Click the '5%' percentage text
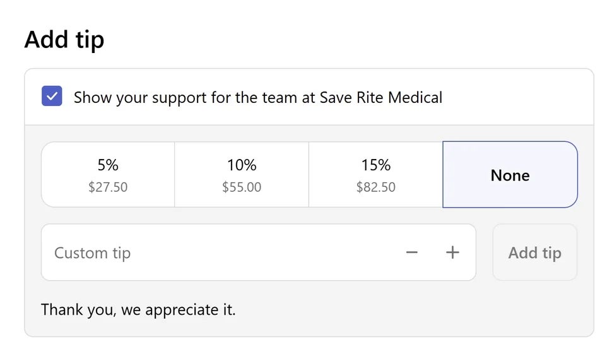The height and width of the screenshot is (364, 600). pyautogui.click(x=108, y=165)
